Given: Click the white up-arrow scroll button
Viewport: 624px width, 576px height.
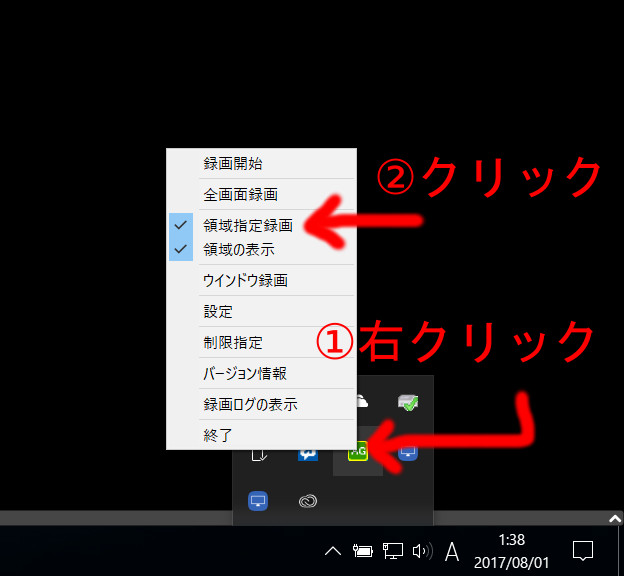Looking at the screenshot, I should click(615, 518).
